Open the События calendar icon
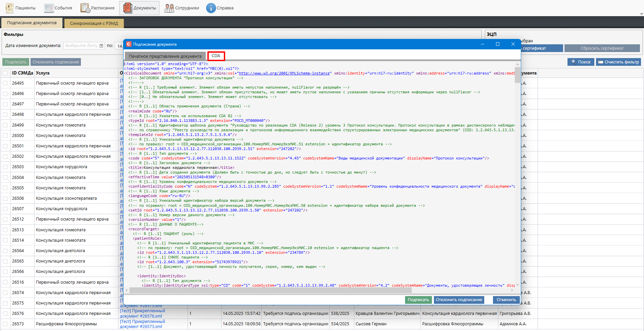 [49, 8]
